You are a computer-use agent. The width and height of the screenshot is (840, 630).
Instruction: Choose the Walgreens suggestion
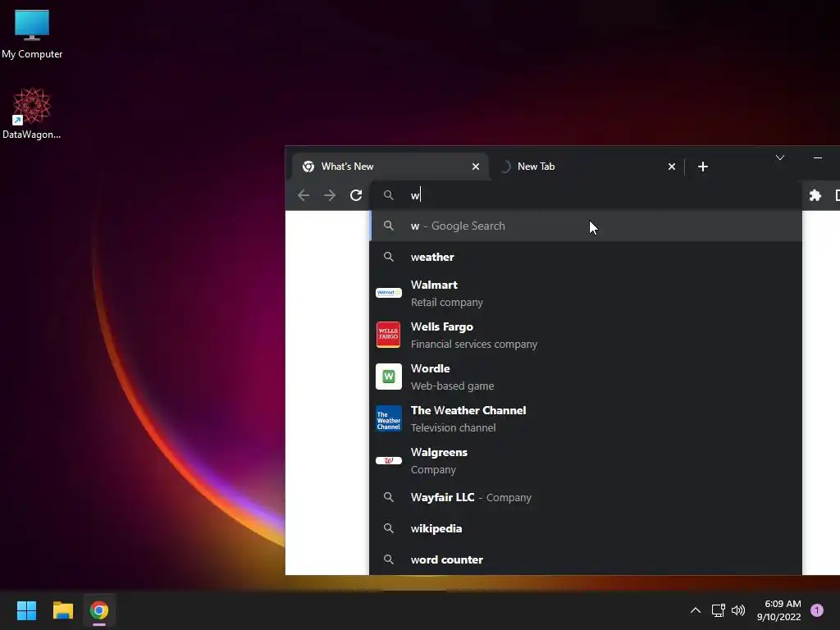click(x=586, y=460)
